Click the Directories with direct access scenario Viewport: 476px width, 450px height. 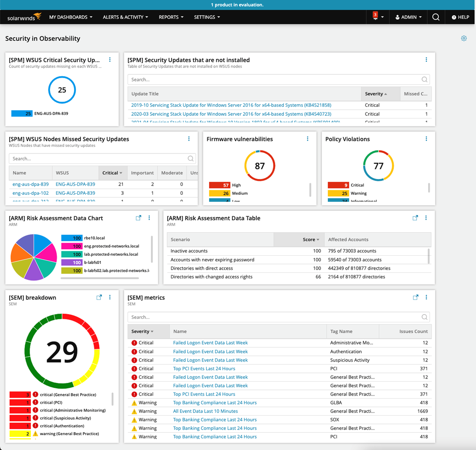299,268
